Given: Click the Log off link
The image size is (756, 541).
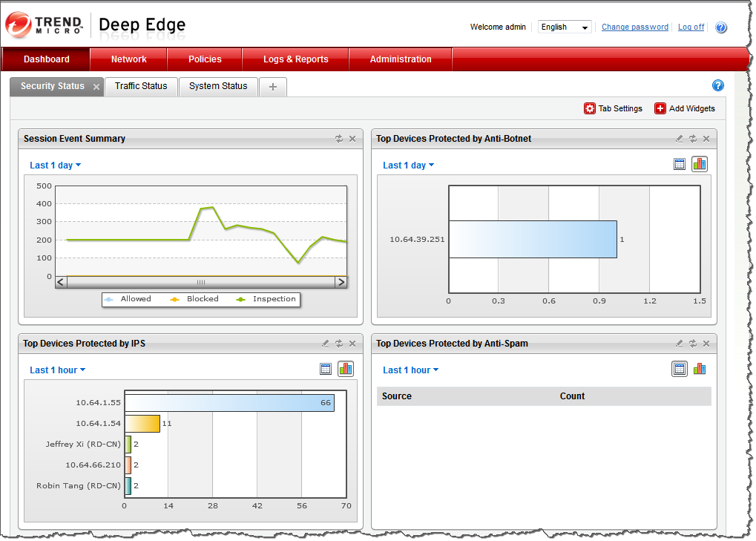Looking at the screenshot, I should coord(691,27).
